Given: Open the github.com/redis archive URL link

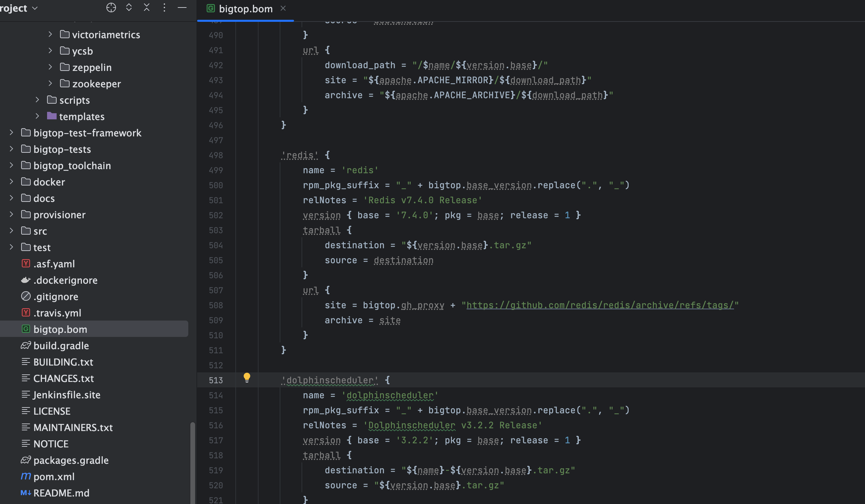Looking at the screenshot, I should (x=600, y=305).
